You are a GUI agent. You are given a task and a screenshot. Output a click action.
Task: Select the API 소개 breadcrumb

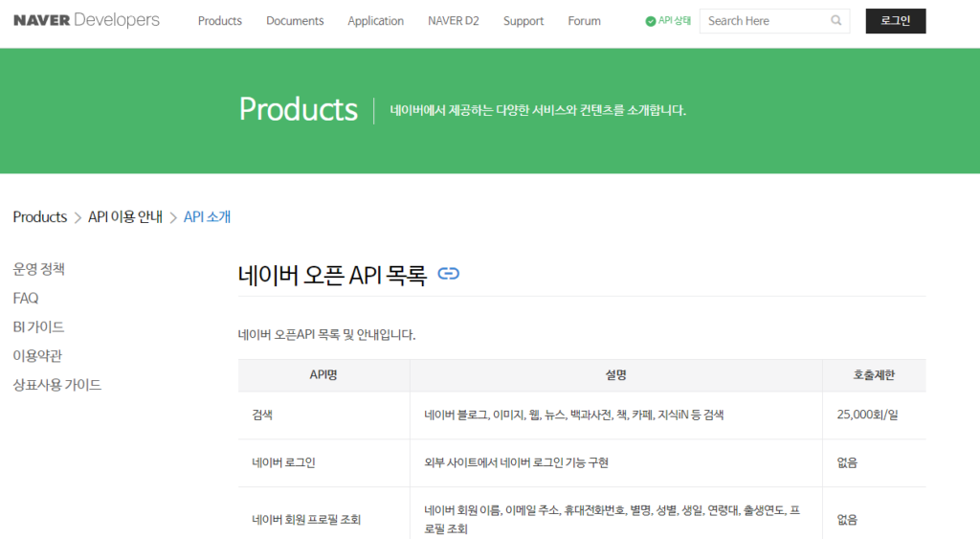point(207,217)
